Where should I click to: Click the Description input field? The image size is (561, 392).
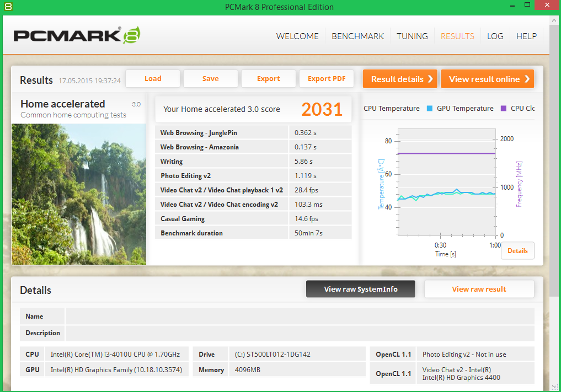point(300,333)
